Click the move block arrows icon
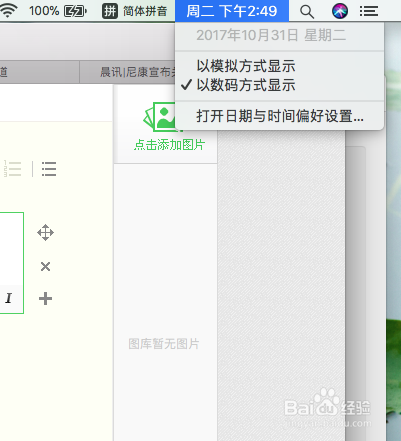This screenshot has width=401, height=441. (x=45, y=233)
